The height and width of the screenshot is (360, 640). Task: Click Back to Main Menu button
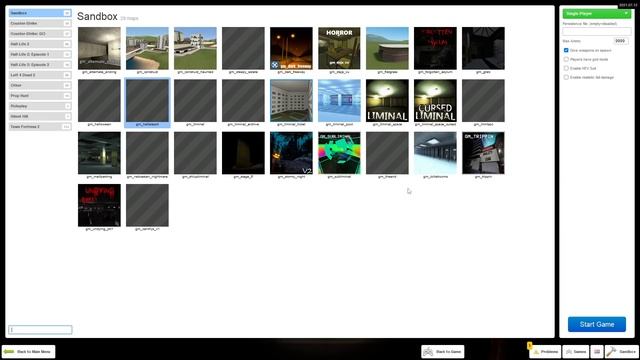(29, 351)
